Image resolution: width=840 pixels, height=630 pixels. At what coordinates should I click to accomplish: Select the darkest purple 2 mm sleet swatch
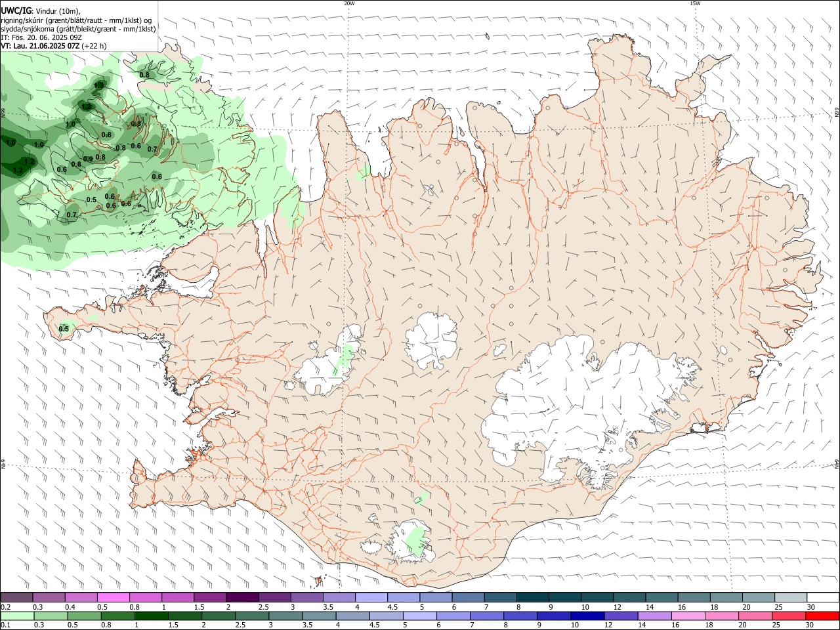tap(242, 598)
